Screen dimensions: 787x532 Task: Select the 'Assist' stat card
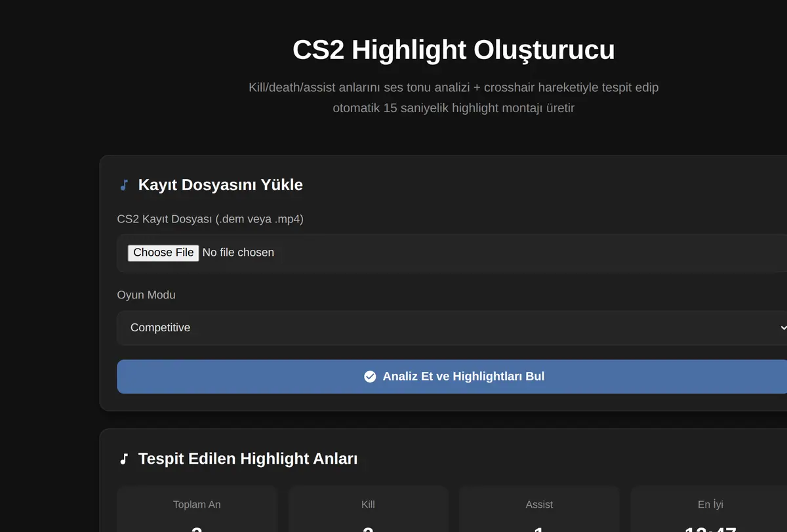click(539, 509)
